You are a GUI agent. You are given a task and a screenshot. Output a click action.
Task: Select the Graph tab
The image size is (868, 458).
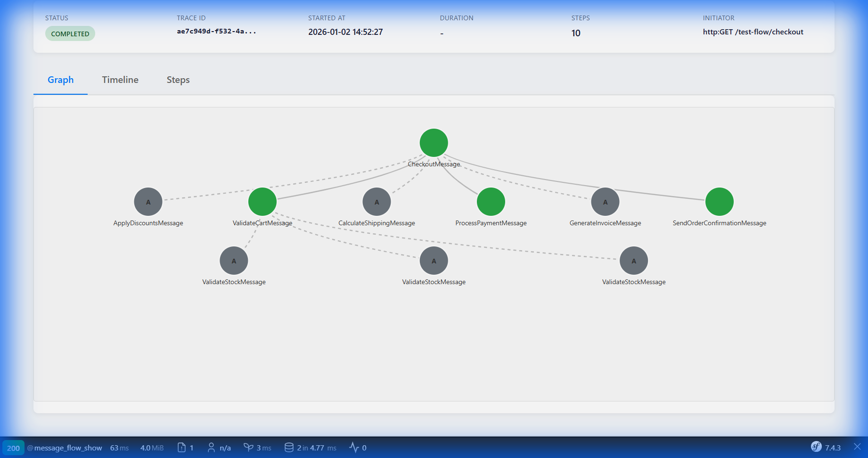60,80
